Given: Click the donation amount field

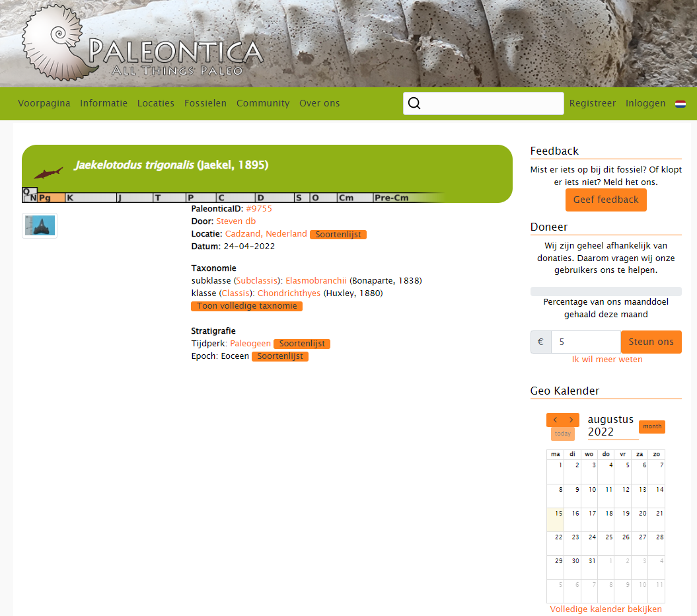Looking at the screenshot, I should [585, 342].
